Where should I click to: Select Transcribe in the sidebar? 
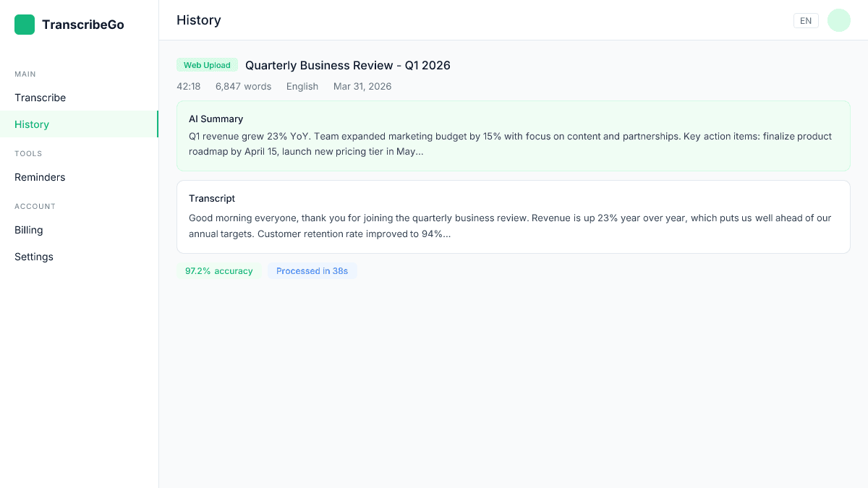pos(40,98)
